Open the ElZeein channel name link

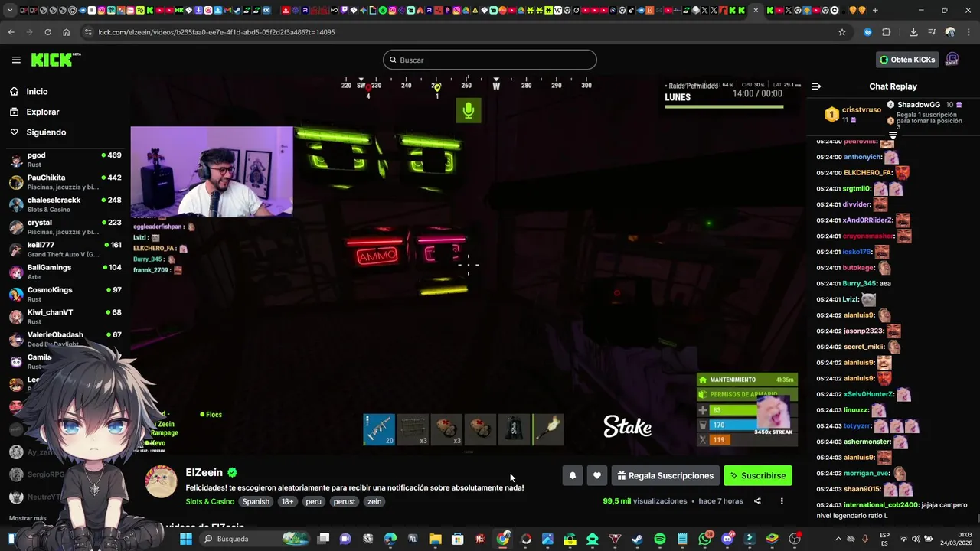pos(204,473)
